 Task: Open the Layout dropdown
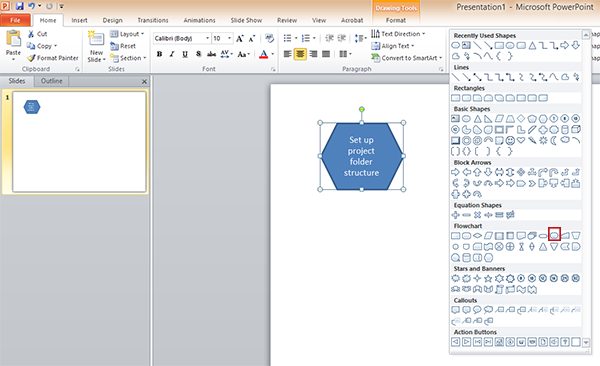[x=127, y=34]
